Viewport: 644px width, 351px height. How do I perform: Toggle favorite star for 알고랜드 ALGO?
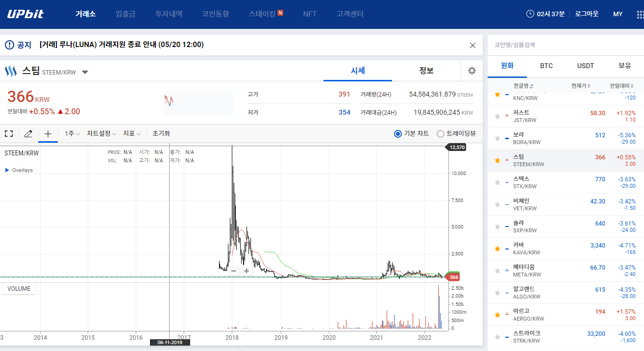(x=497, y=293)
